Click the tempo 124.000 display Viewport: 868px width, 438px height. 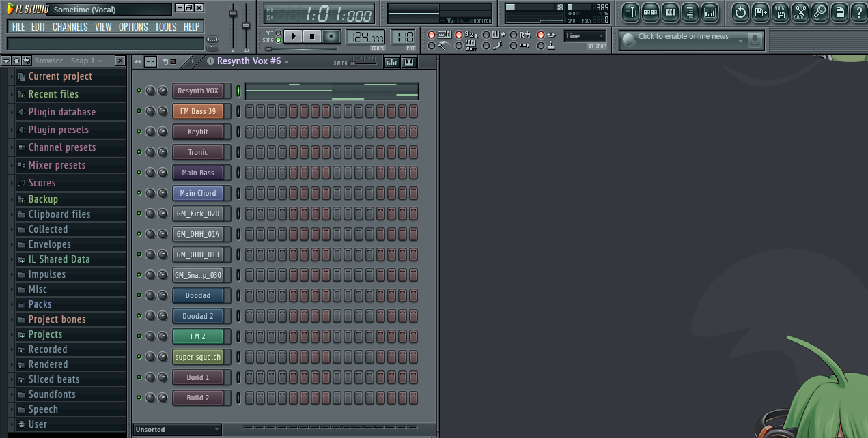pos(365,37)
